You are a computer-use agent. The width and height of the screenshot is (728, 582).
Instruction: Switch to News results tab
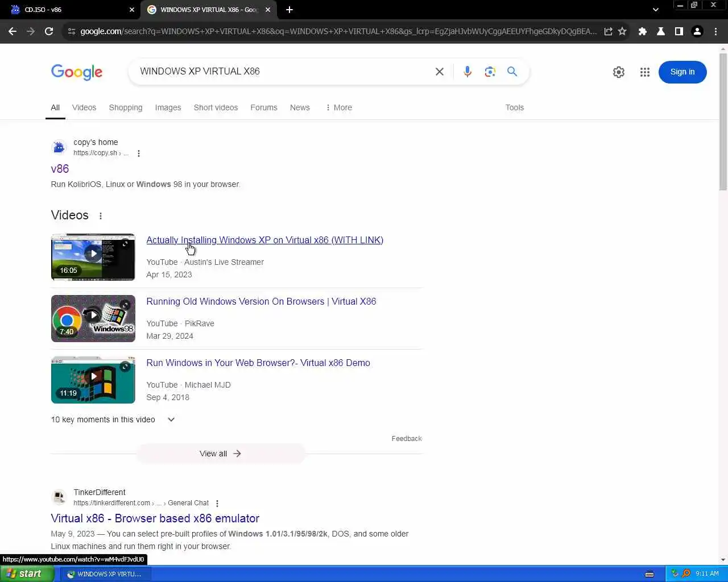point(300,107)
